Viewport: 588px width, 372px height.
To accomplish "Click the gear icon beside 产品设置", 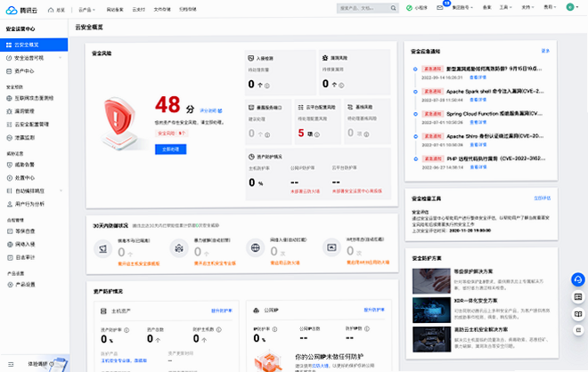I will pyautogui.click(x=10, y=285).
